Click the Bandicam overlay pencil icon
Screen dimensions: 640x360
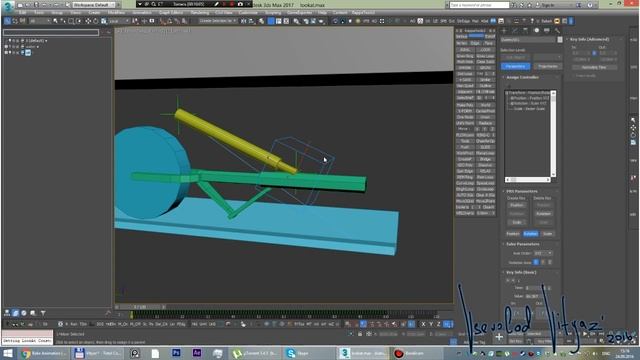(216, 4)
